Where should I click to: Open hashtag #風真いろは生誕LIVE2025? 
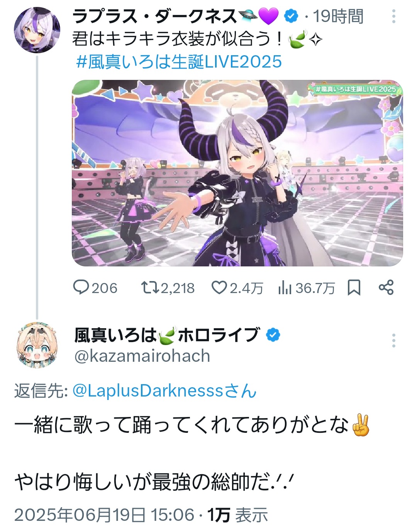click(x=179, y=62)
